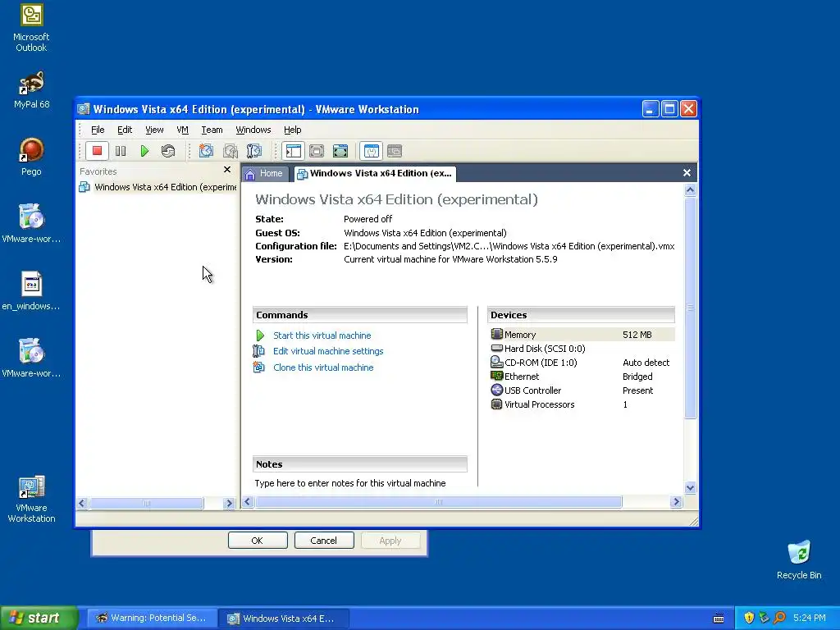Select the Windows Vista x64 Edition tab

tap(374, 174)
